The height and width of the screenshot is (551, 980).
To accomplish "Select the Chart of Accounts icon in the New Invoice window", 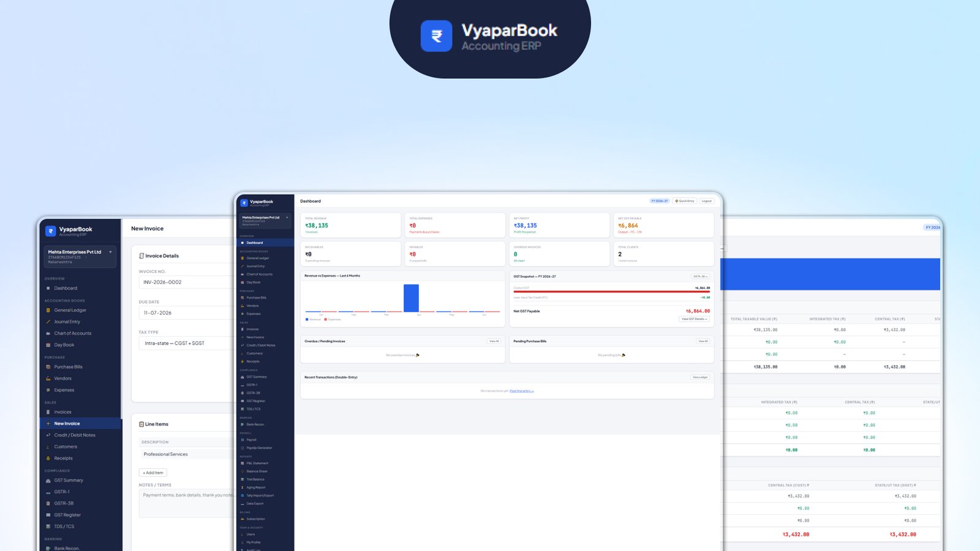I will click(48, 334).
